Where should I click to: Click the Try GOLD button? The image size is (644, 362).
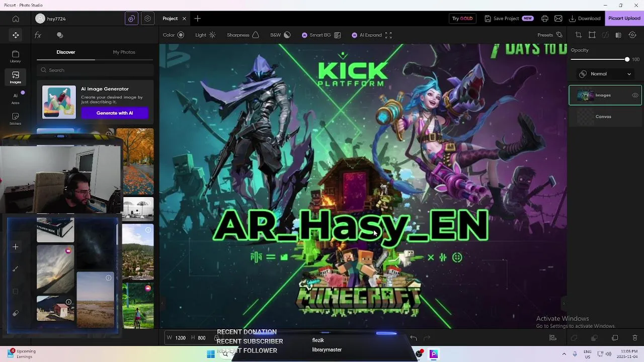[x=462, y=19]
